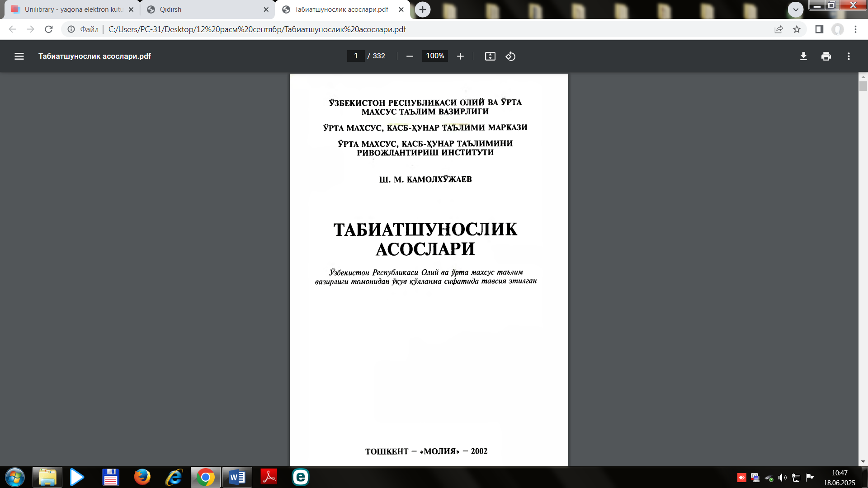Open the tab search chevron
Viewport: 868px width, 488px height.
point(795,9)
